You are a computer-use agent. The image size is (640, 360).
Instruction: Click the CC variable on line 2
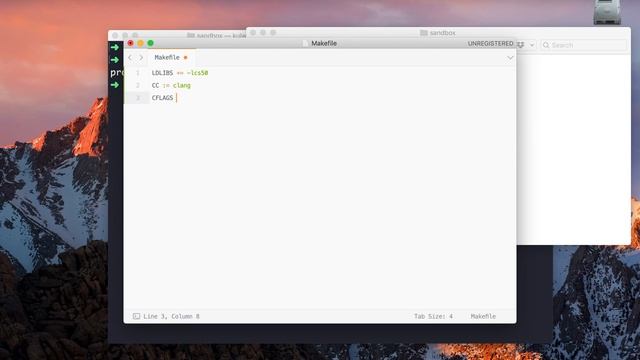[155, 85]
